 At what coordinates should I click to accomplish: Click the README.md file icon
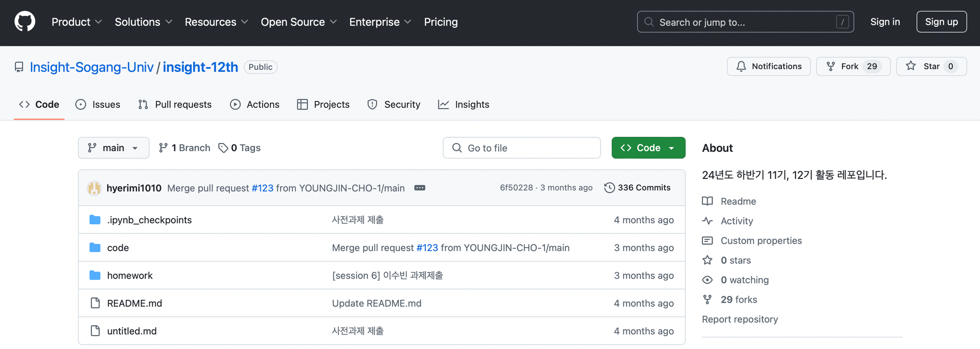click(x=95, y=303)
